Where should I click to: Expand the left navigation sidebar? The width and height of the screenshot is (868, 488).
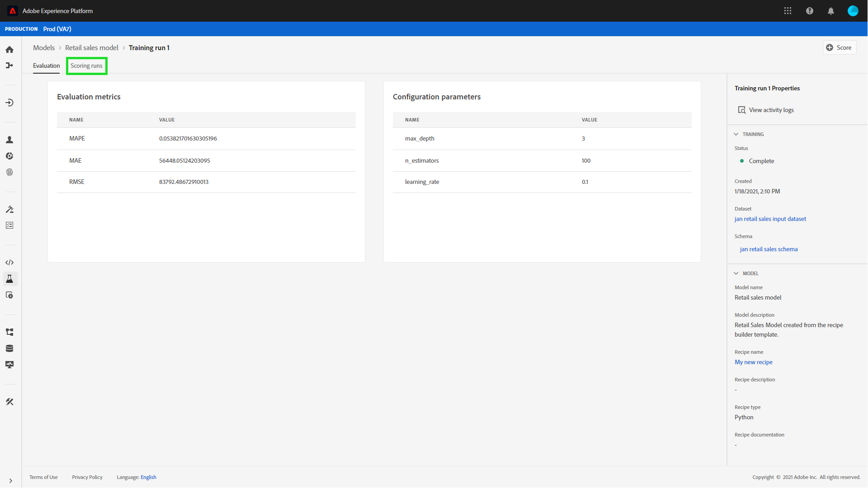click(x=10, y=481)
